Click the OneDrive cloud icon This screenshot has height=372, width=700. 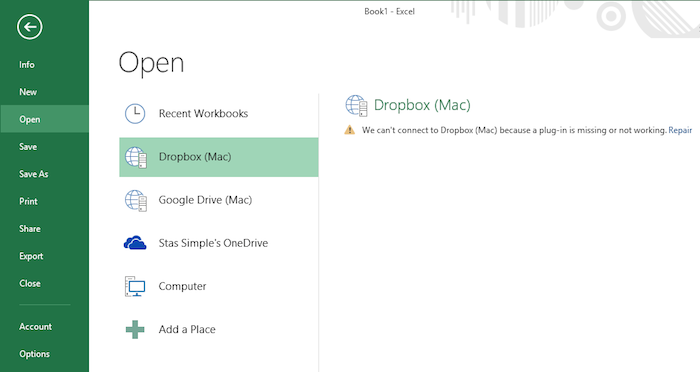135,243
